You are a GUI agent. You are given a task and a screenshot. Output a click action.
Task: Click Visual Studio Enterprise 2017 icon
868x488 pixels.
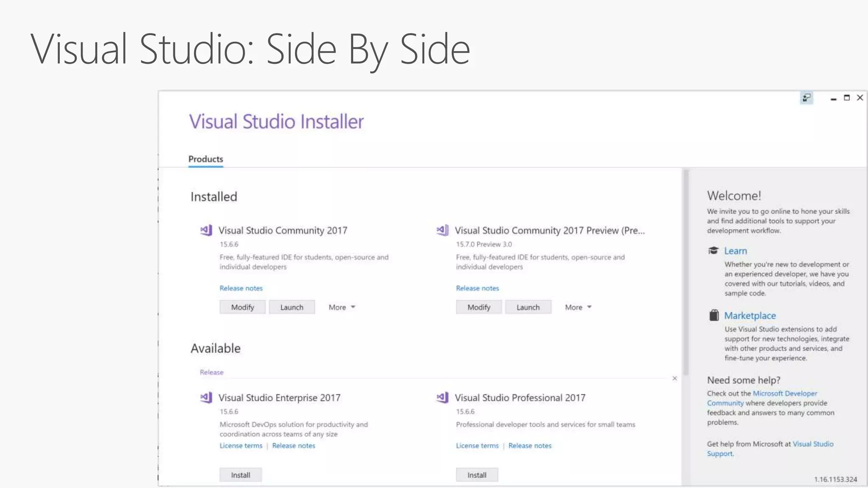[x=206, y=398]
